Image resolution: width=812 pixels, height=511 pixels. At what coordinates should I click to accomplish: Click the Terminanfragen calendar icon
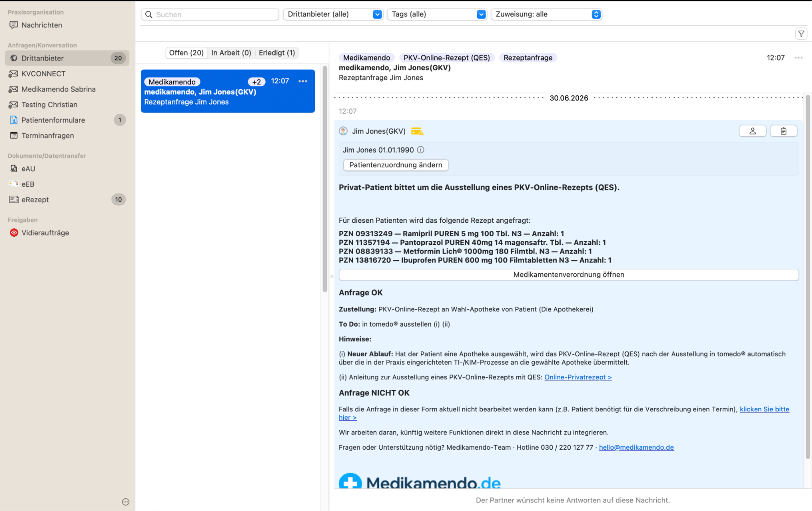[x=14, y=135]
